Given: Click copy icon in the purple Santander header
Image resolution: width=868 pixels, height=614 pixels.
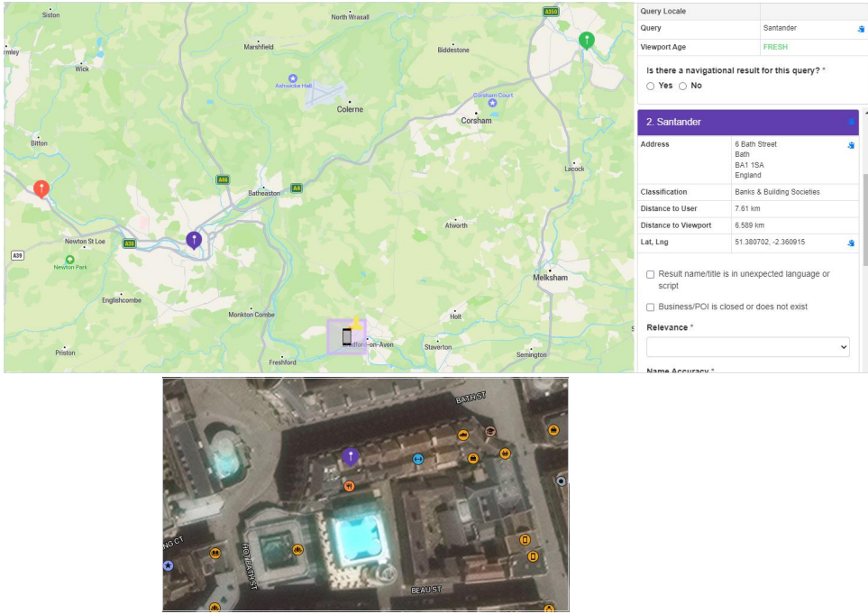Looking at the screenshot, I should 852,122.
